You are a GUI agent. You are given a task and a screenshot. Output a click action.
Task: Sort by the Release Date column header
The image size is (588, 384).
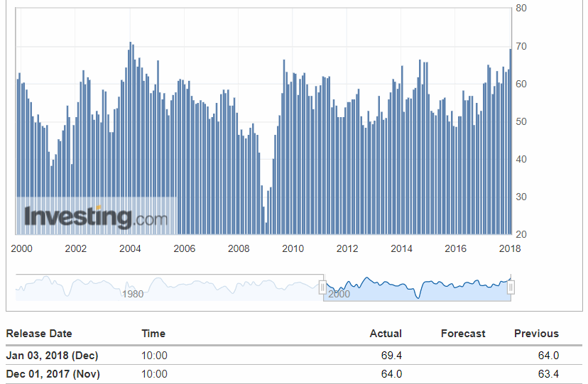[39, 334]
